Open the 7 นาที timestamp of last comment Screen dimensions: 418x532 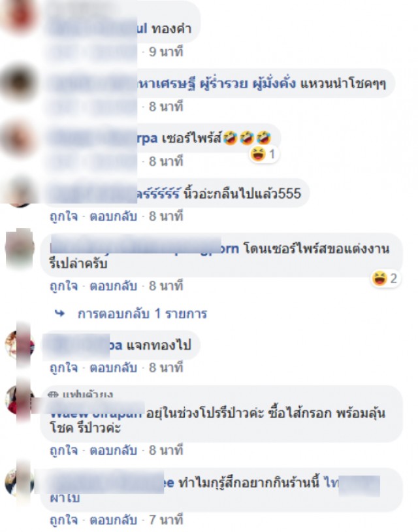(166, 520)
